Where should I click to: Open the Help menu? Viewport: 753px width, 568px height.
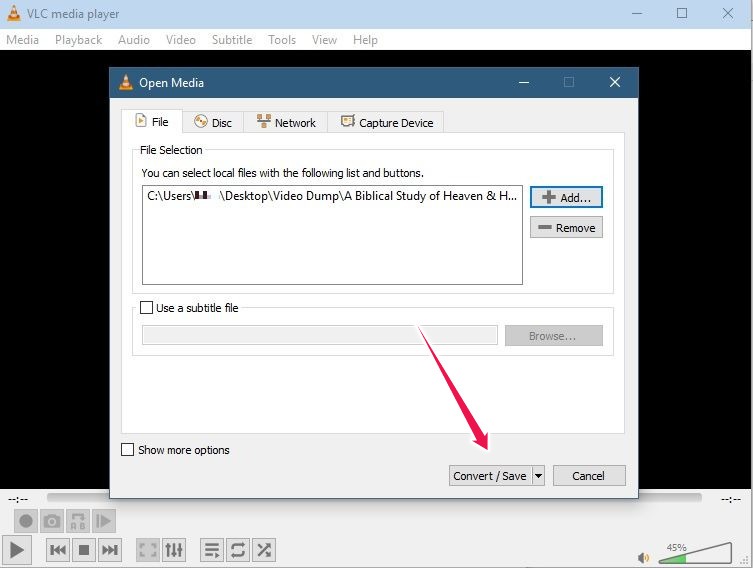365,40
